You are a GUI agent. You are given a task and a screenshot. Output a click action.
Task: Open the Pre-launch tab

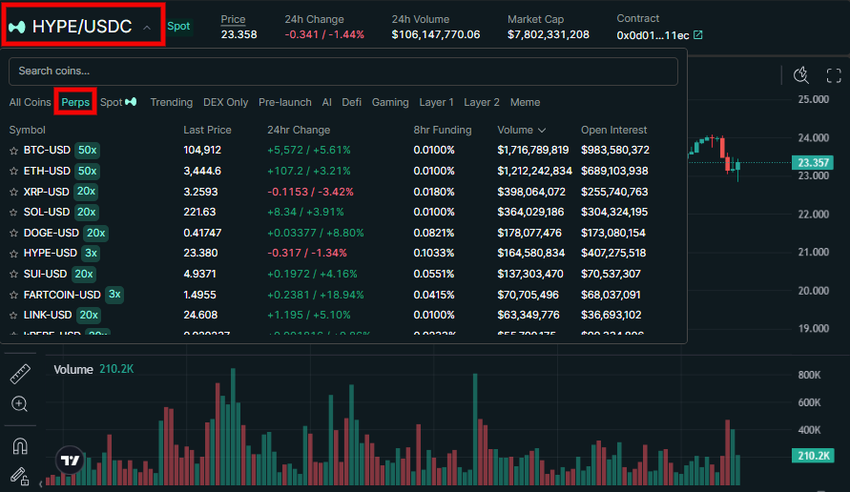285,102
